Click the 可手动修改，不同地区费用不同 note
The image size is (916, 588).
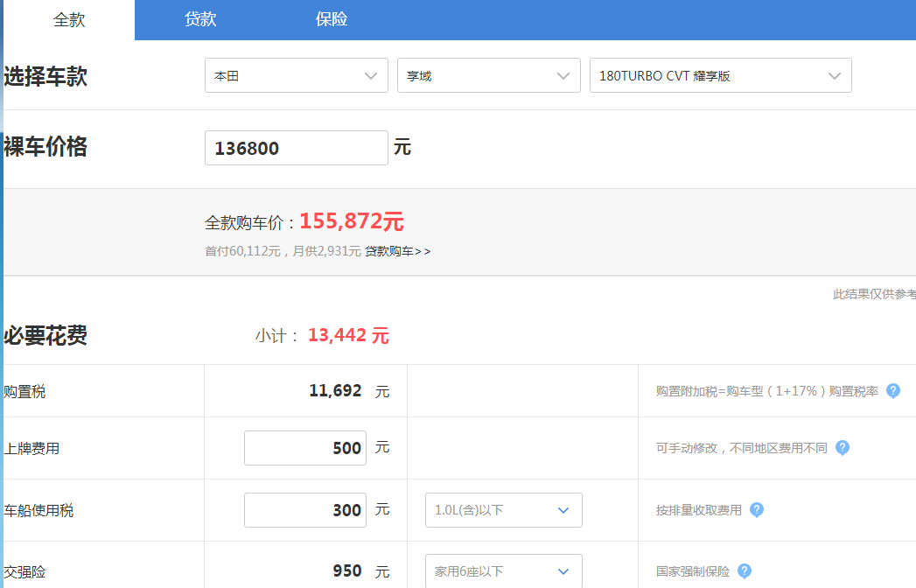click(x=741, y=448)
